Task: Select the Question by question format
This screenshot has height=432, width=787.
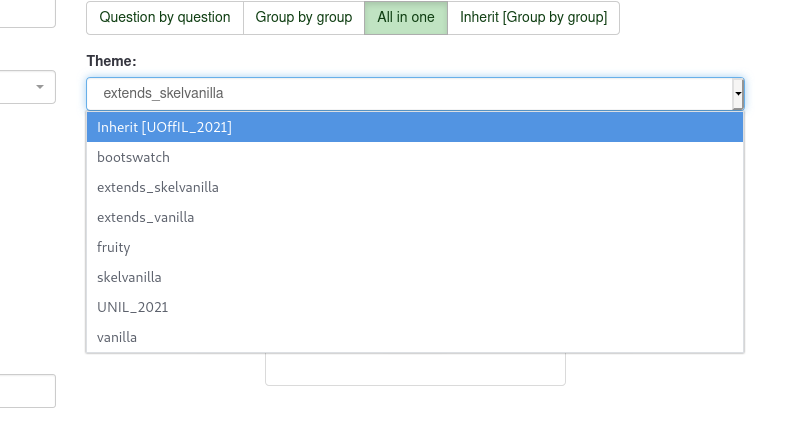Action: click(165, 18)
